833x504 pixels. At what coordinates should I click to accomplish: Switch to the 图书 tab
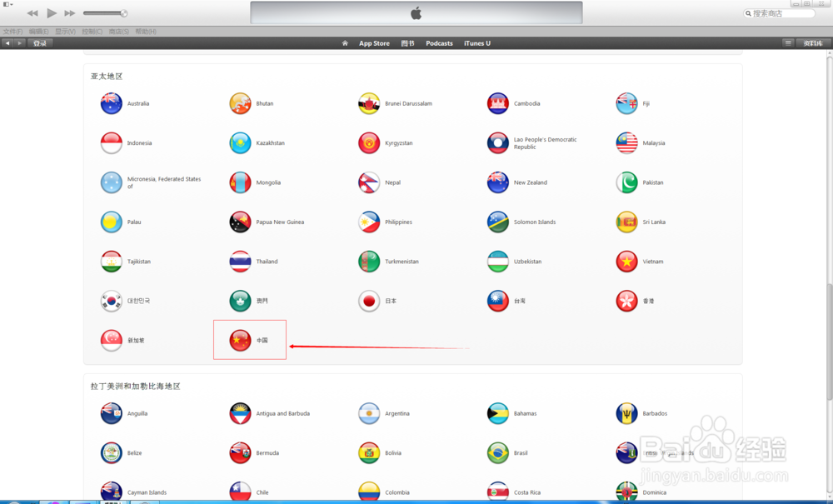pos(407,43)
